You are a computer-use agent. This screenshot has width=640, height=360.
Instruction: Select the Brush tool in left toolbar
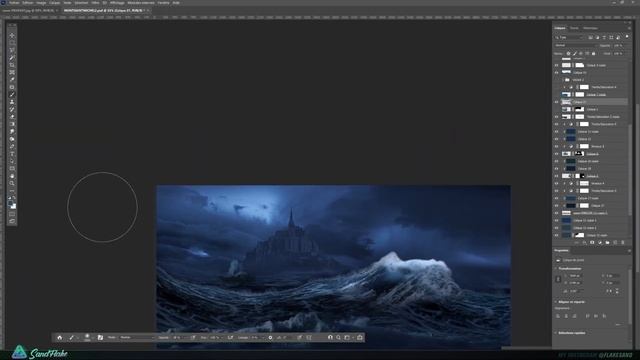click(12, 94)
